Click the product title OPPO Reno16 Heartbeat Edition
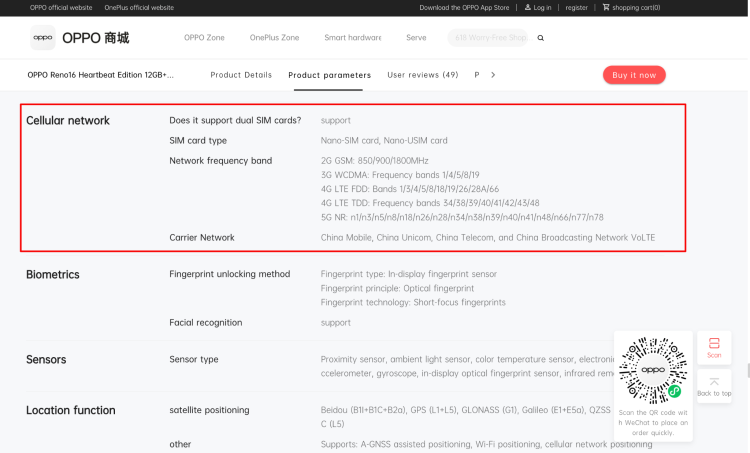Screen dimensions: 750x453 [100, 75]
